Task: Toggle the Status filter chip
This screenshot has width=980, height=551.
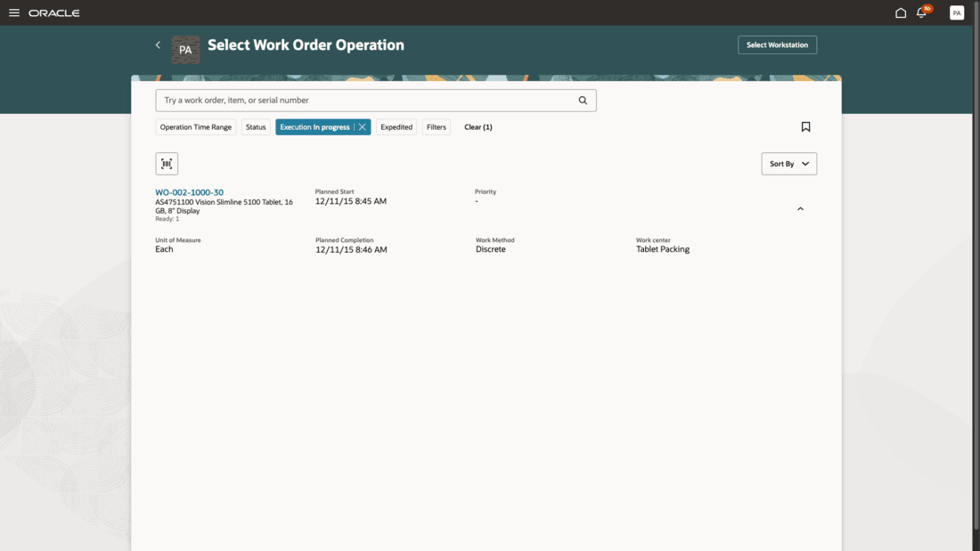Action: pos(256,126)
